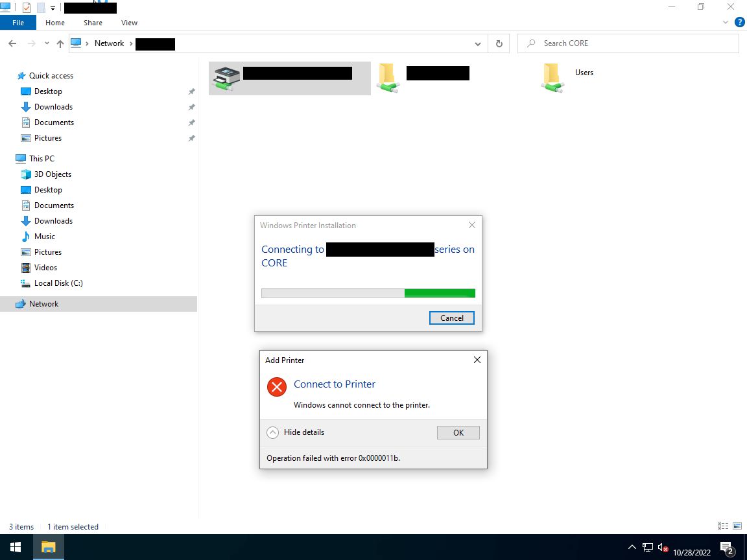Click the pin icon beside Pictures
This screenshot has height=560, width=747.
(x=191, y=138)
